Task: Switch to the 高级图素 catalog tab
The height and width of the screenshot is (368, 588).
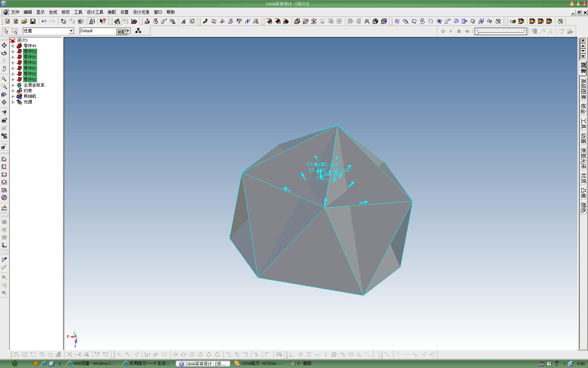Action: pos(583,89)
